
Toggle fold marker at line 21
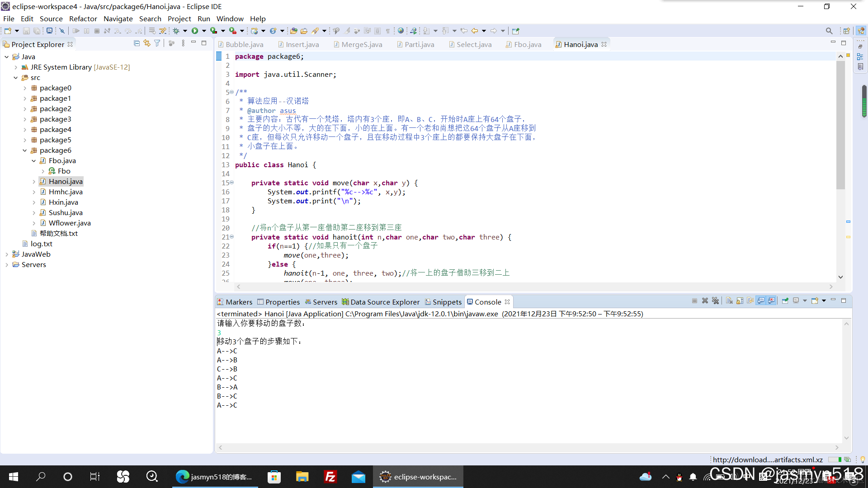[232, 237]
